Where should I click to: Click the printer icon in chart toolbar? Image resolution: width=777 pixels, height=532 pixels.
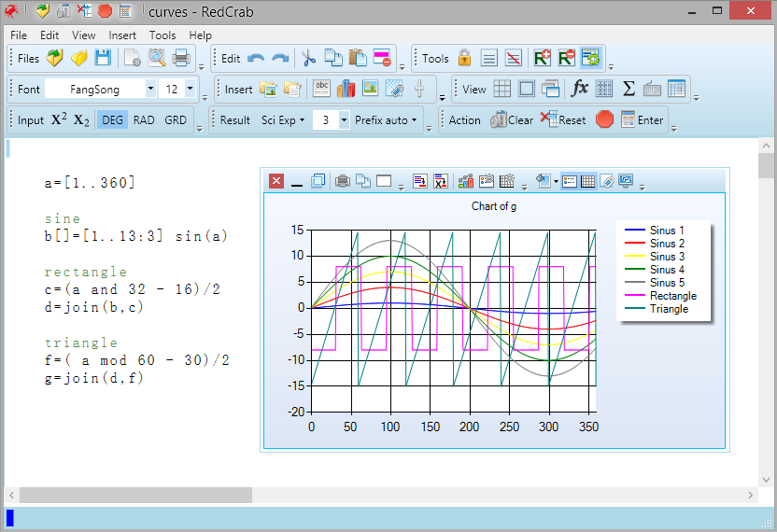point(342,181)
